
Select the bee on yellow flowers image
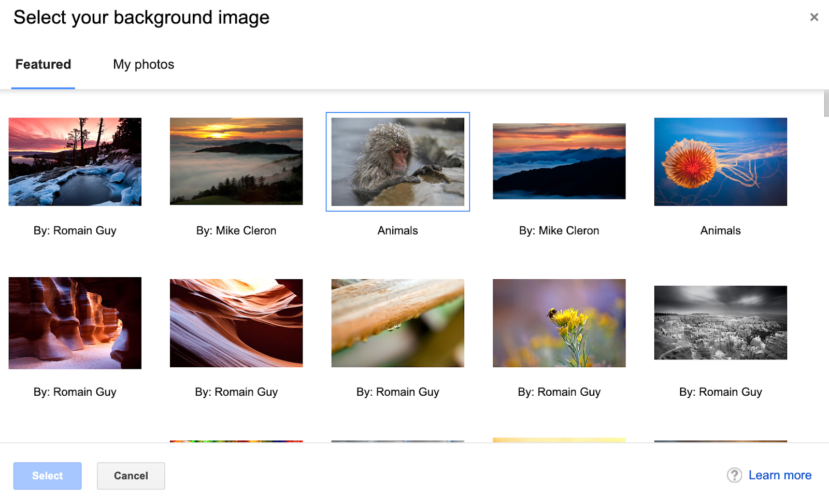pyautogui.click(x=559, y=323)
